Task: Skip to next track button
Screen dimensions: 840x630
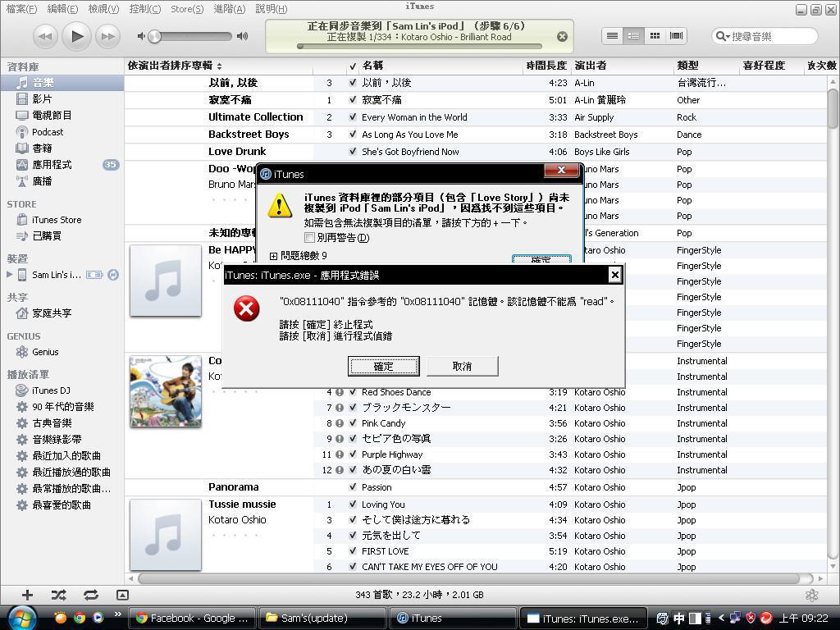Action: tap(107, 36)
